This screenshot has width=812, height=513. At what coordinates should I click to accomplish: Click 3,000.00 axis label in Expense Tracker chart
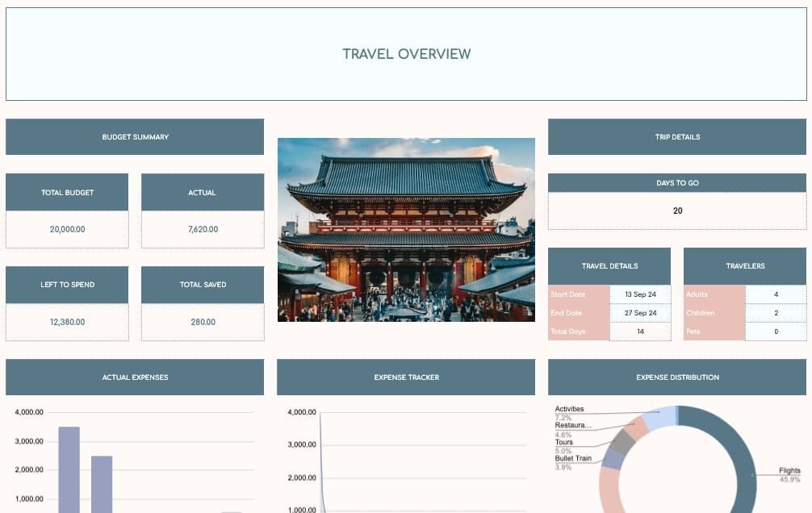pyautogui.click(x=301, y=444)
